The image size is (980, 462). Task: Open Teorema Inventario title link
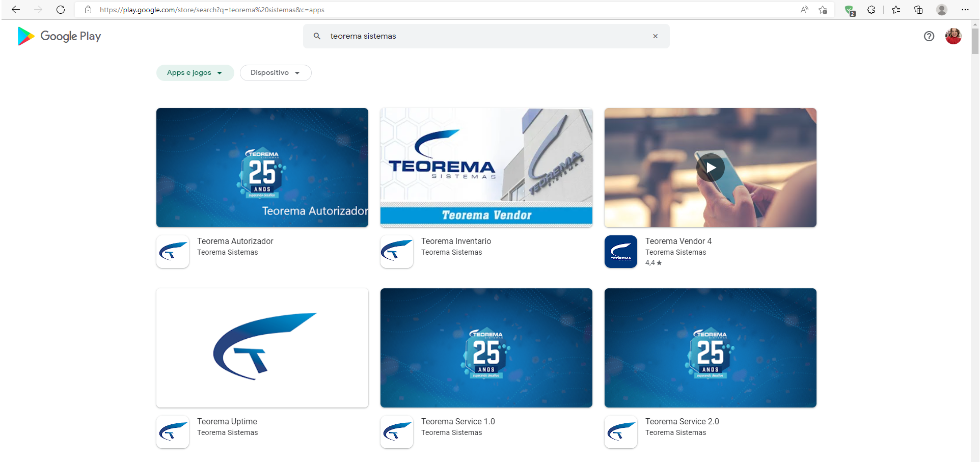point(456,241)
